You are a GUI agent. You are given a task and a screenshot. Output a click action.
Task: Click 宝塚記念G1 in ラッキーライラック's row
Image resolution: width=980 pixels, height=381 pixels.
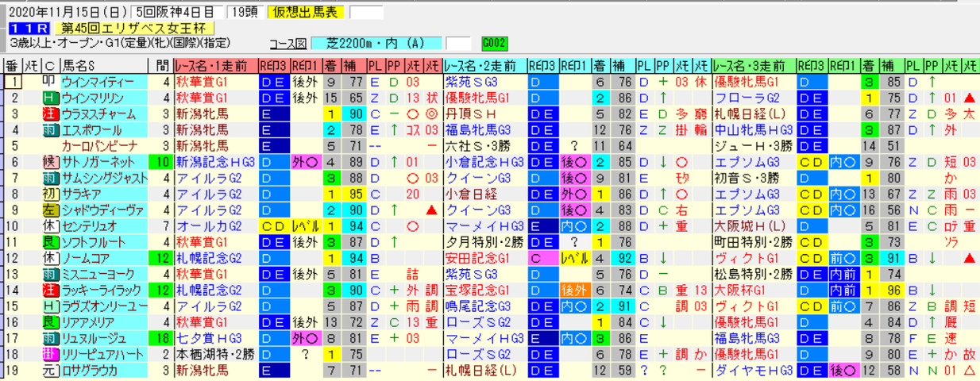[x=484, y=289]
